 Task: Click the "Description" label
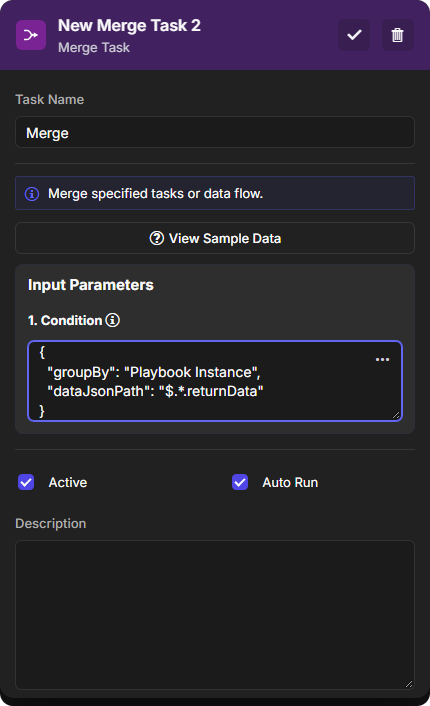tap(50, 524)
